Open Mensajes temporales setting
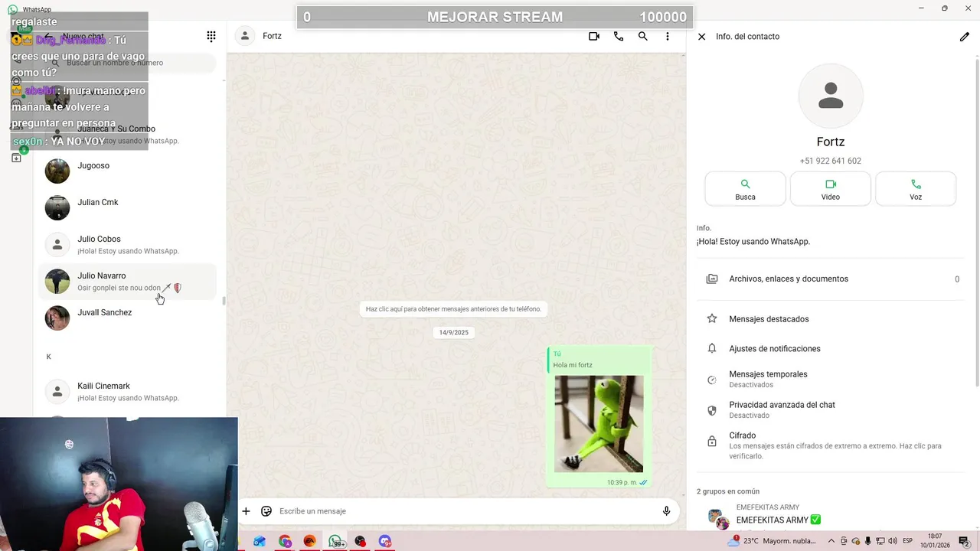The image size is (980, 551). click(x=831, y=380)
